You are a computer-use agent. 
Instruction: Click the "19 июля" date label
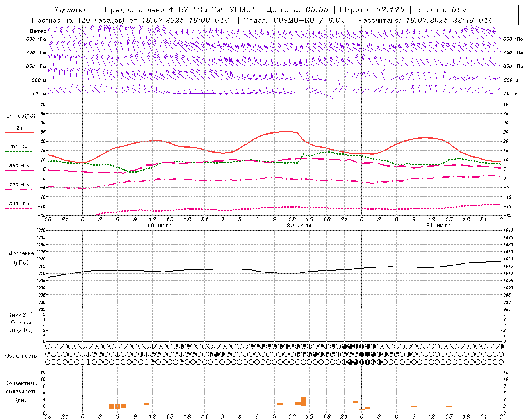pos(160,226)
